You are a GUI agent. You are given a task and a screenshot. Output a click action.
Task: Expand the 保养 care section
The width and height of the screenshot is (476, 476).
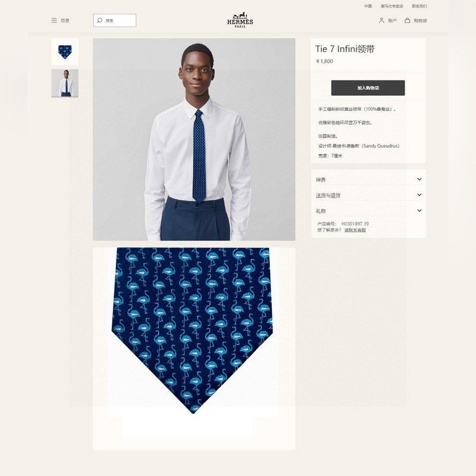(368, 180)
